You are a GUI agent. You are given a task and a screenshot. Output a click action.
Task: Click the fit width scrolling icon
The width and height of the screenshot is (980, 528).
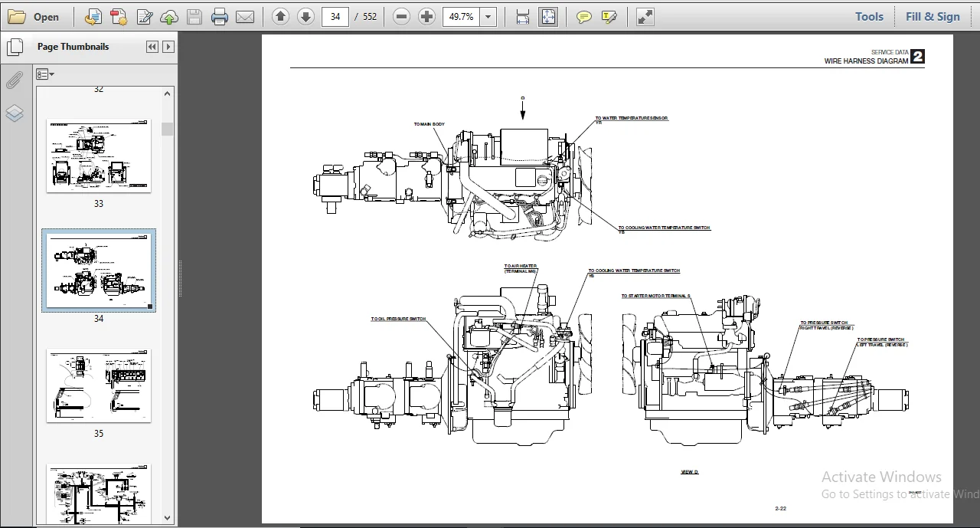[523, 16]
